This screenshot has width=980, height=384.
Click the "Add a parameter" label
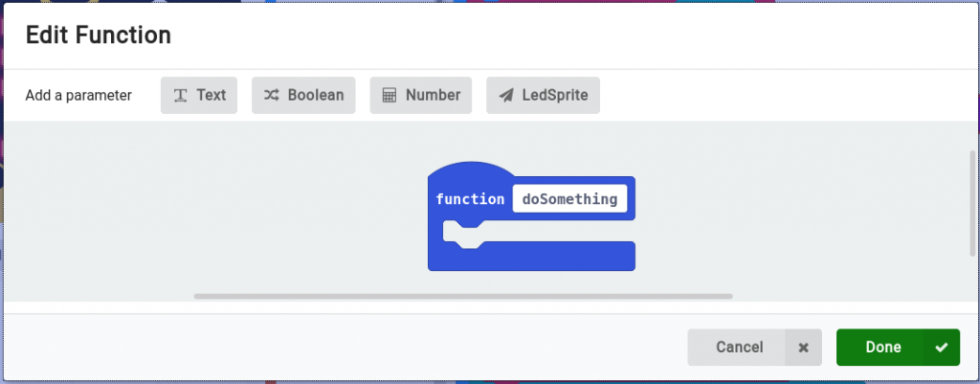pyautogui.click(x=78, y=96)
